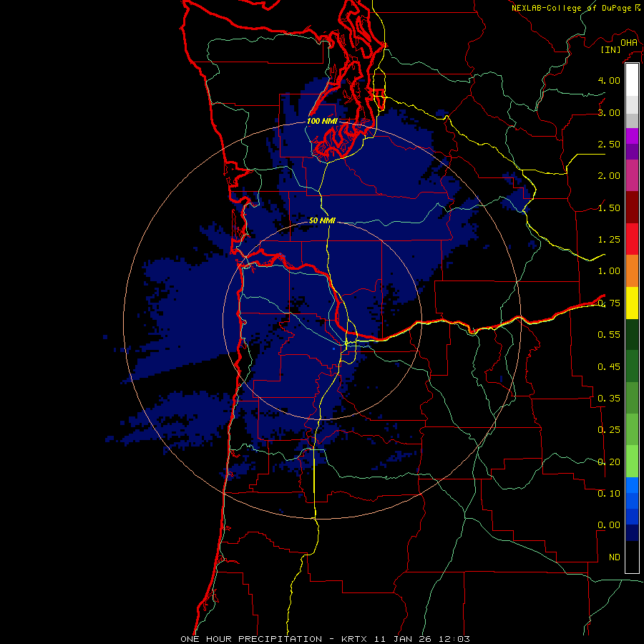Select the 0.35 legend value
644x644 pixels.
[609, 399]
